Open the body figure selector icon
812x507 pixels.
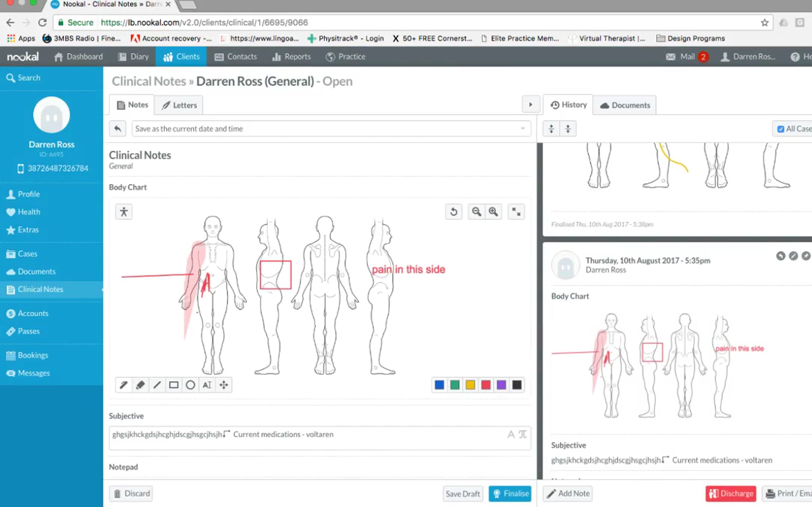[x=124, y=212]
